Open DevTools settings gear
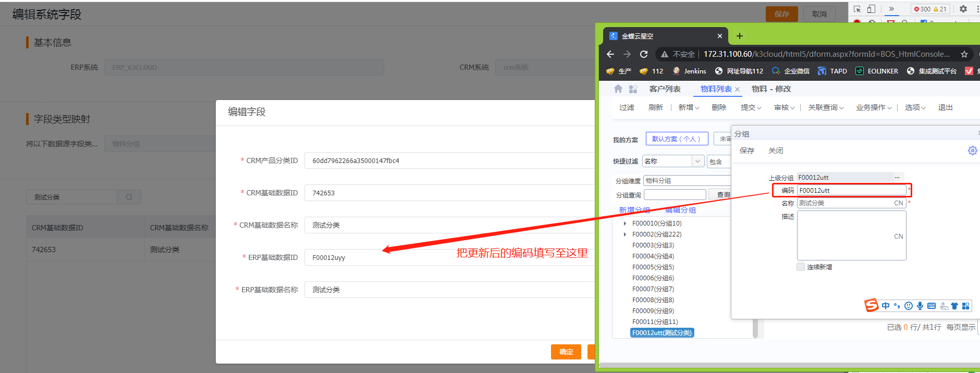Image resolution: width=980 pixels, height=373 pixels. tap(963, 9)
